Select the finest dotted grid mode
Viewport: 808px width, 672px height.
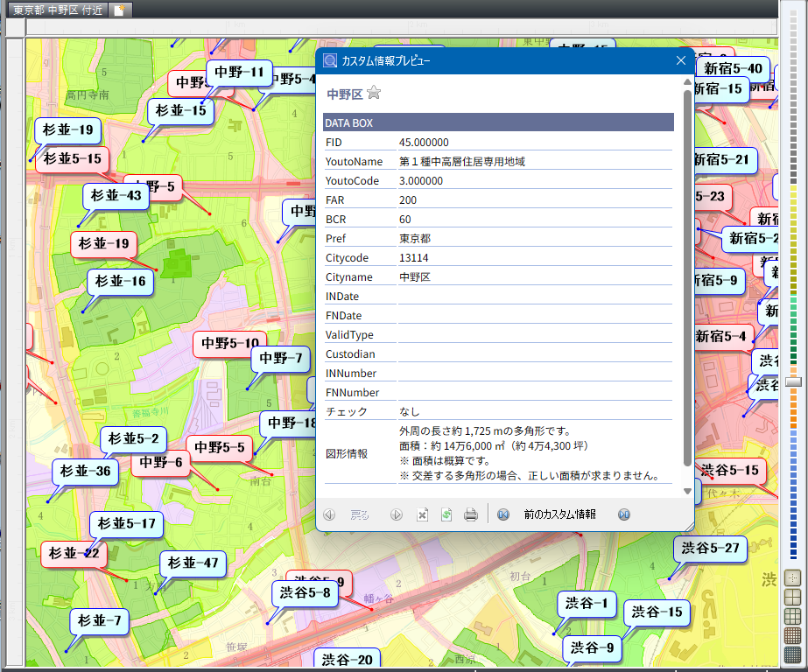(x=792, y=654)
